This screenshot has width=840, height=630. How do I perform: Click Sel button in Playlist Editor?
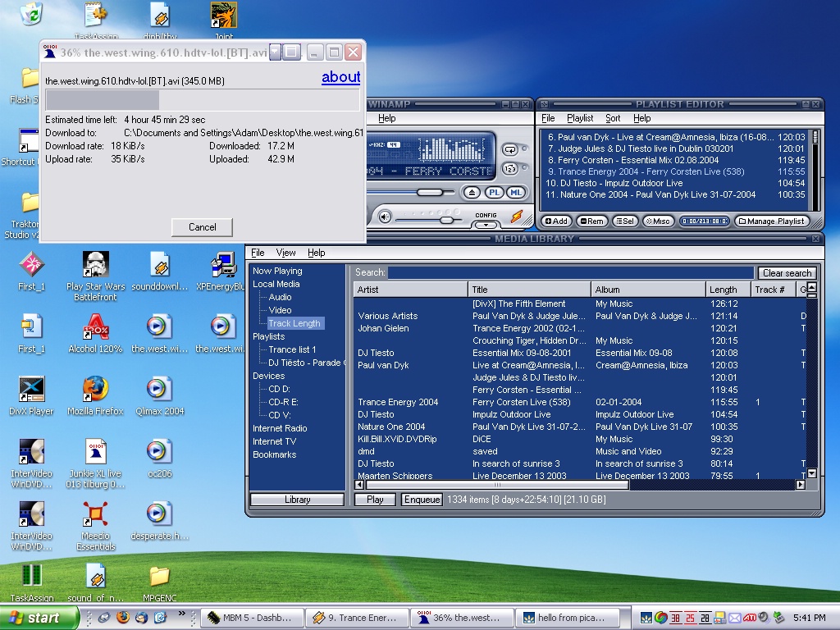click(625, 221)
